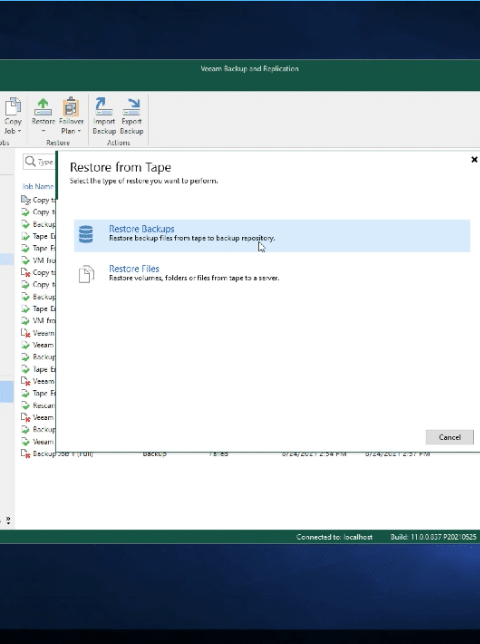Click the 'Build: 11.0.0.837 P20210525' status text
The height and width of the screenshot is (644, 480).
(433, 537)
